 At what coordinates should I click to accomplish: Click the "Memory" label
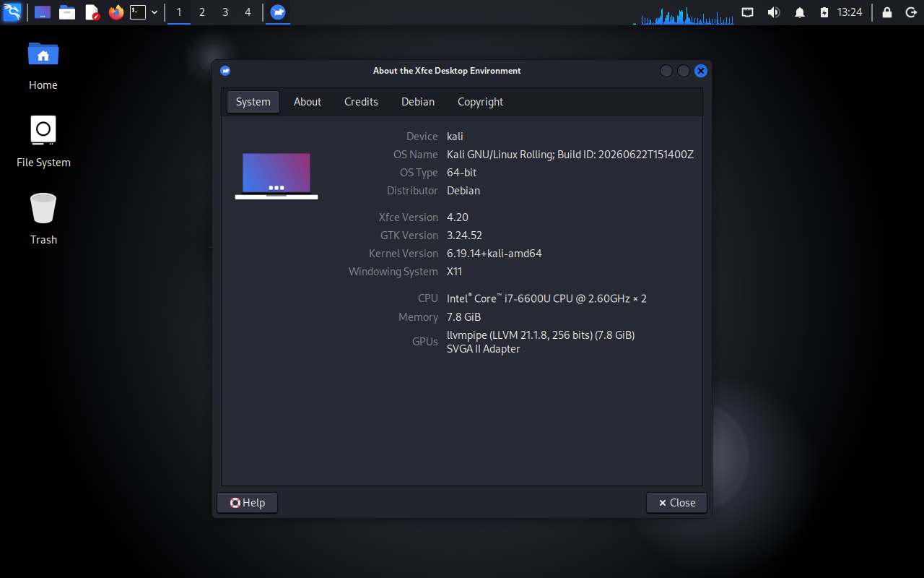pos(418,317)
